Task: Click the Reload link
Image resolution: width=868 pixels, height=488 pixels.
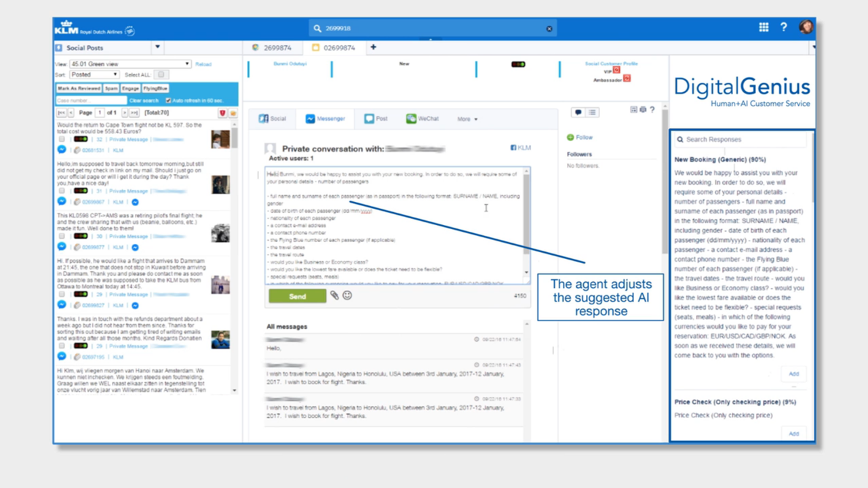Action: (203, 64)
